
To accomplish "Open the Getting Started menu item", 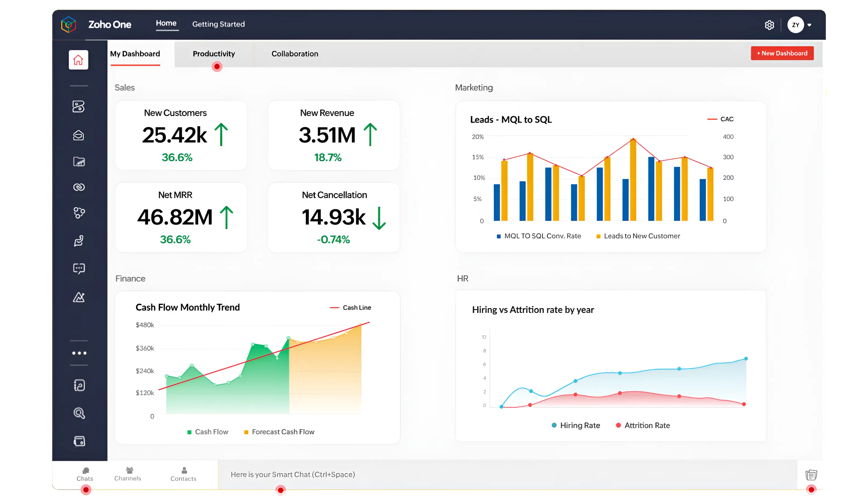I will [218, 24].
